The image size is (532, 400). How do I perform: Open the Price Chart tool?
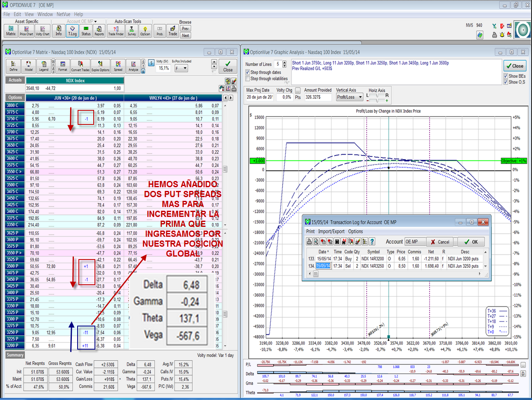pos(26,30)
